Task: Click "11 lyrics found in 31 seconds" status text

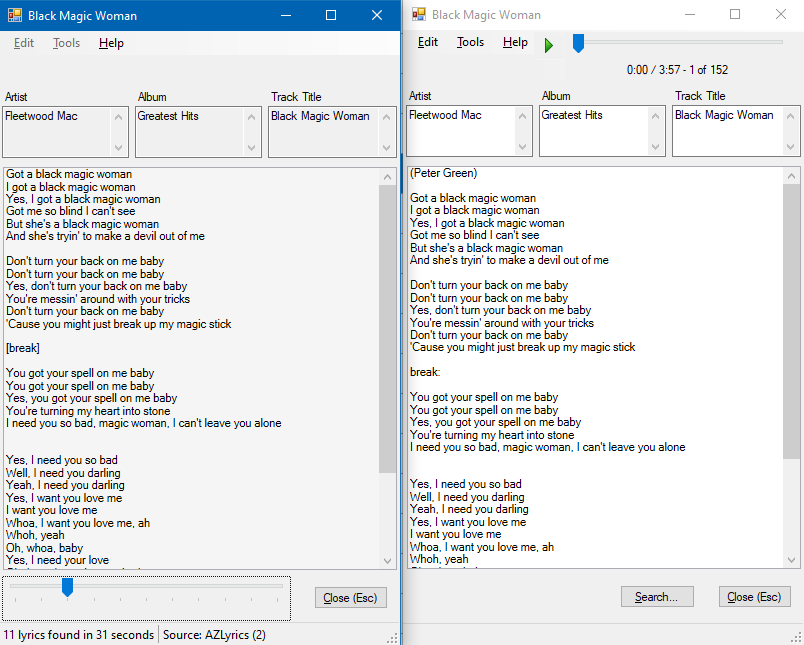Action: point(78,635)
